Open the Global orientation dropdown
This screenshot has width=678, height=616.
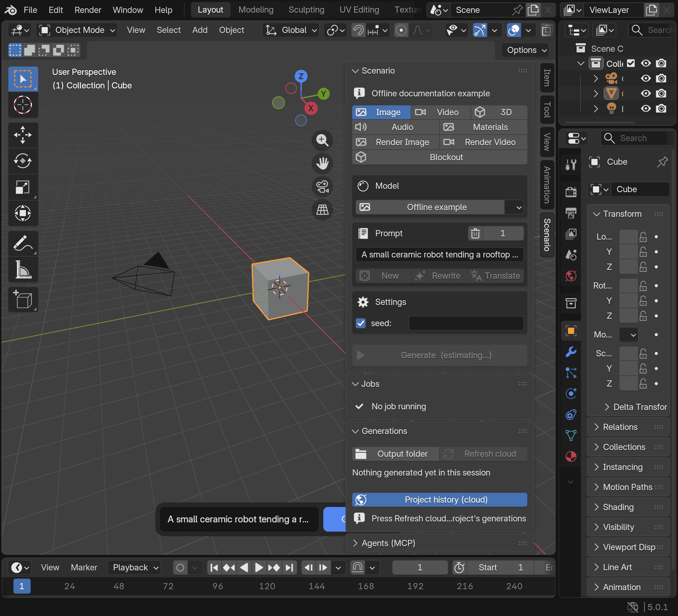(x=291, y=30)
